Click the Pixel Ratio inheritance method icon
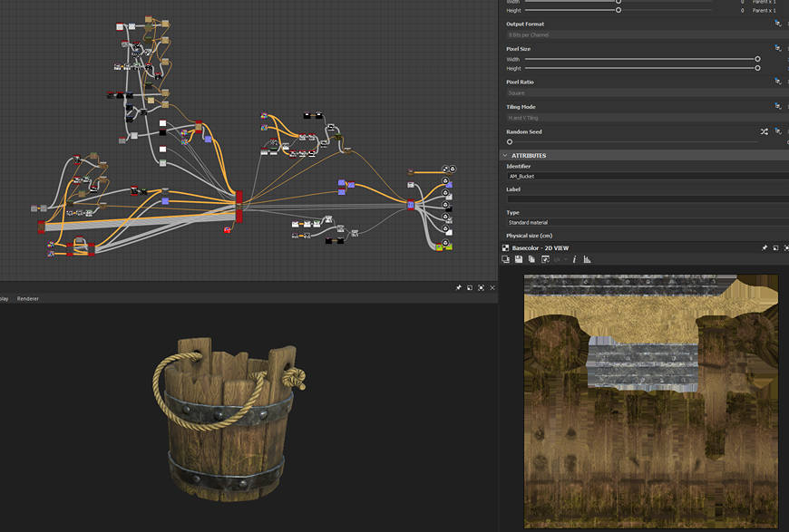This screenshot has width=789, height=532. point(777,82)
